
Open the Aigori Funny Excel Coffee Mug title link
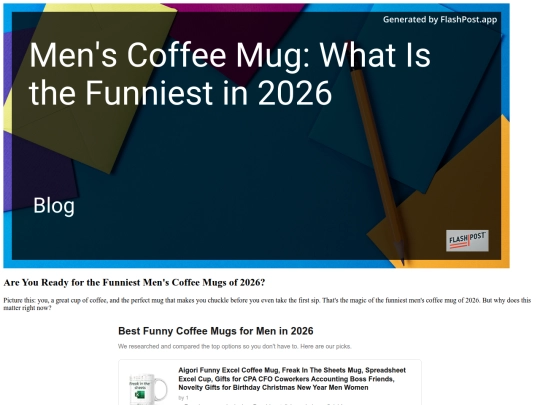click(x=292, y=379)
